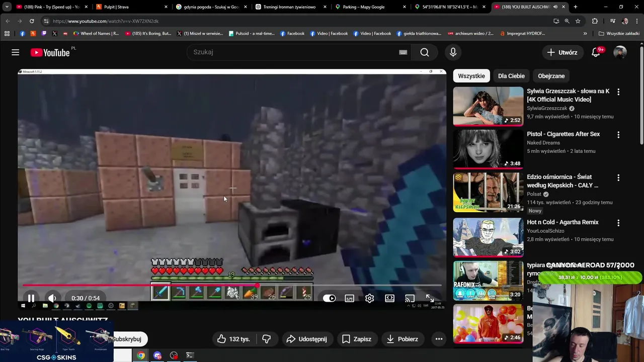Turn on subtitles in the player
This screenshot has width=644, height=362.
(x=349, y=298)
